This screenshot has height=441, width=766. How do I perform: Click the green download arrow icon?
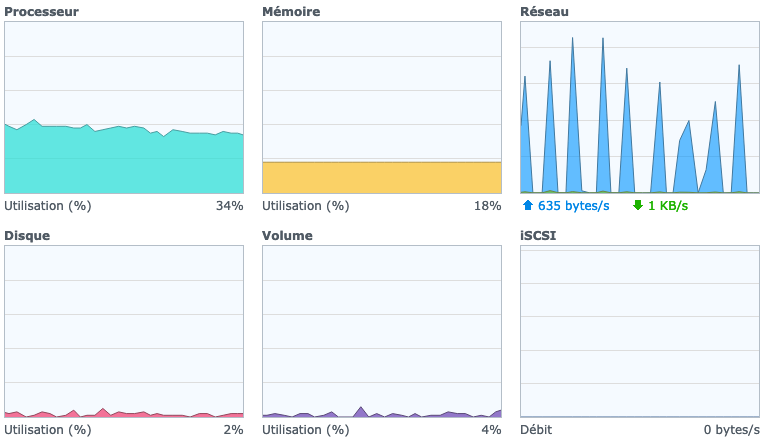[x=637, y=206]
